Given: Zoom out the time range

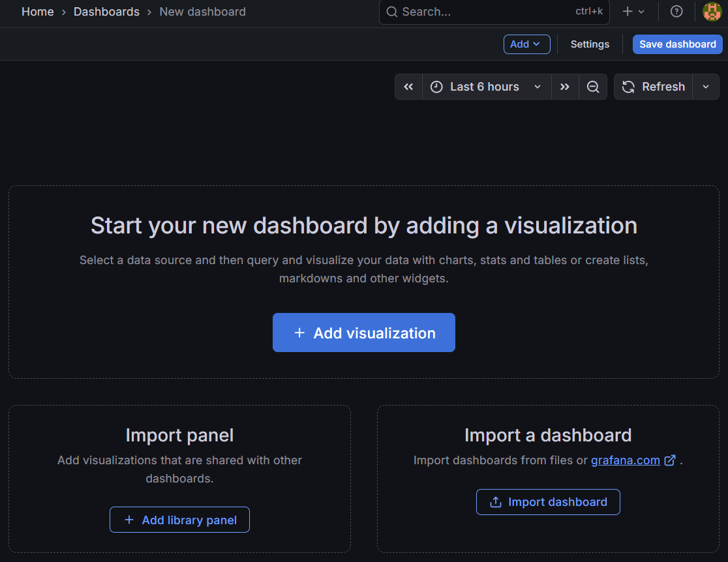Looking at the screenshot, I should [x=593, y=86].
